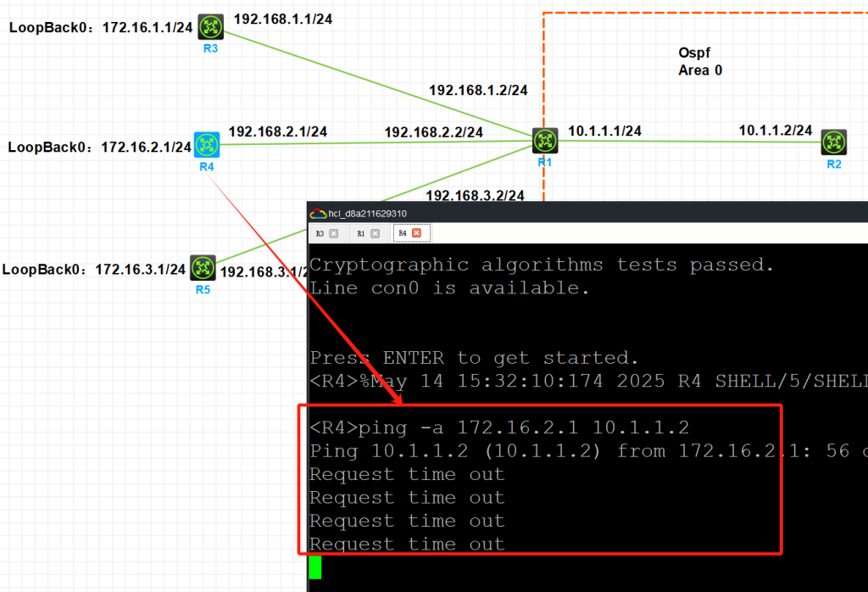Select router R2 icon in topology
The height and width of the screenshot is (592, 868).
834,142
